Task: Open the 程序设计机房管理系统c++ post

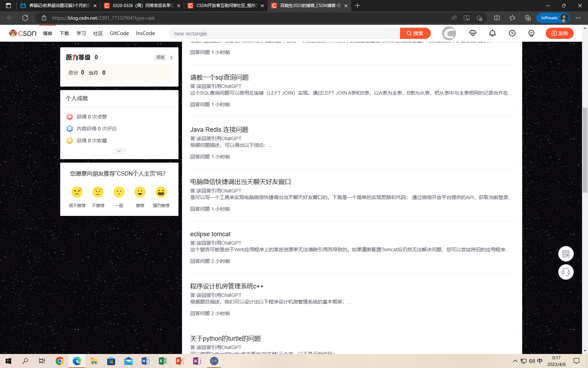Action: [227, 286]
